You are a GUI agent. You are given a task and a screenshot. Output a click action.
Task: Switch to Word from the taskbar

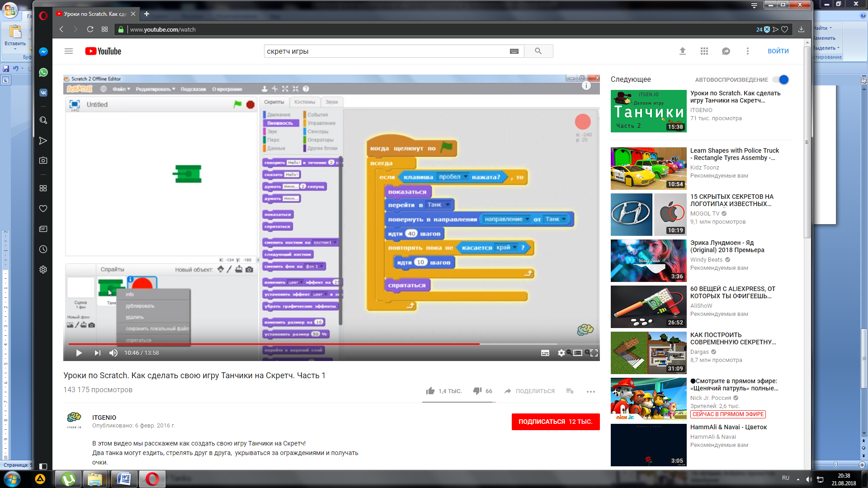point(124,479)
